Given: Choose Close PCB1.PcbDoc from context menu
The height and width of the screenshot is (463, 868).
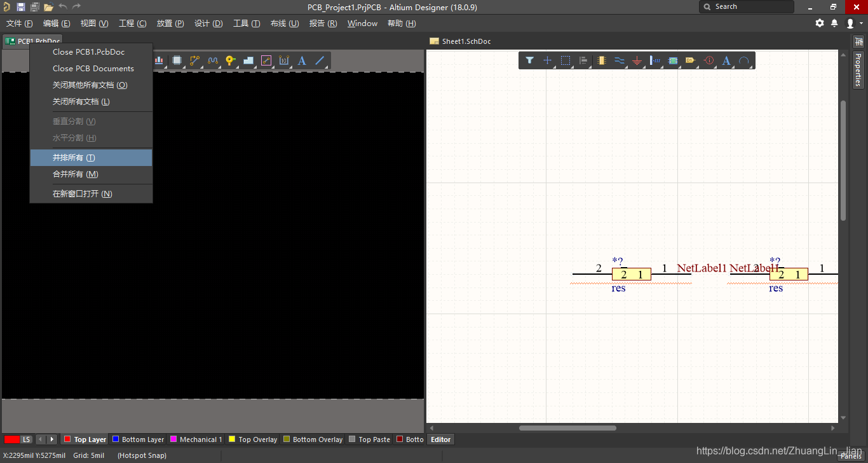Looking at the screenshot, I should 92,52.
